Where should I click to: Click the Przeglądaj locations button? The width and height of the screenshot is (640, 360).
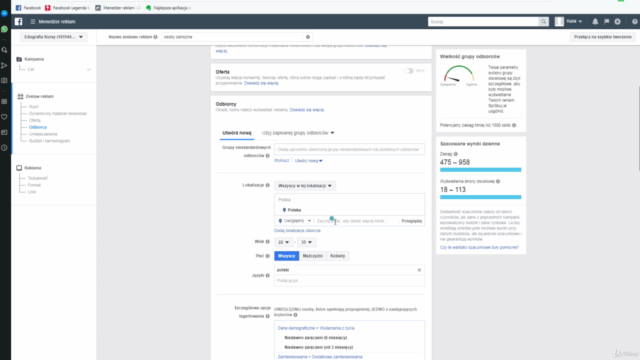tap(411, 221)
